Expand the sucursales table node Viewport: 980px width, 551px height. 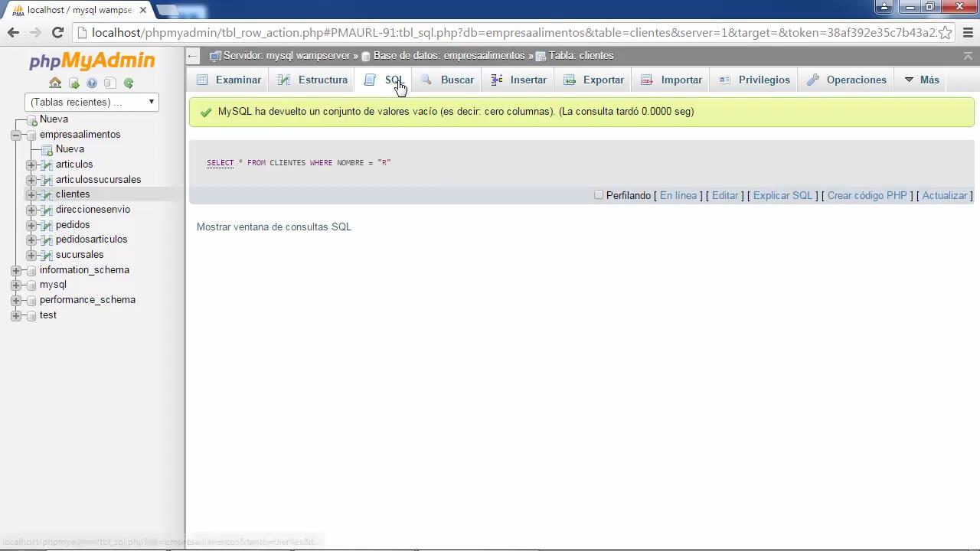(31, 255)
